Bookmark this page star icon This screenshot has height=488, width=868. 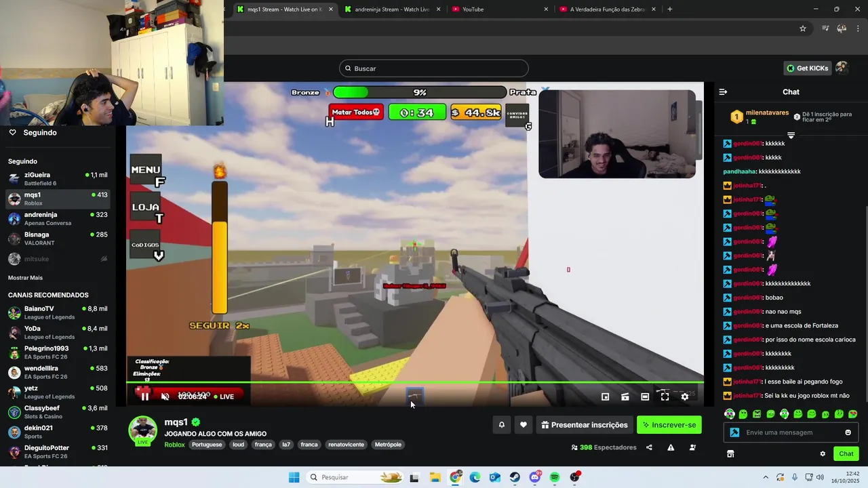[803, 28]
